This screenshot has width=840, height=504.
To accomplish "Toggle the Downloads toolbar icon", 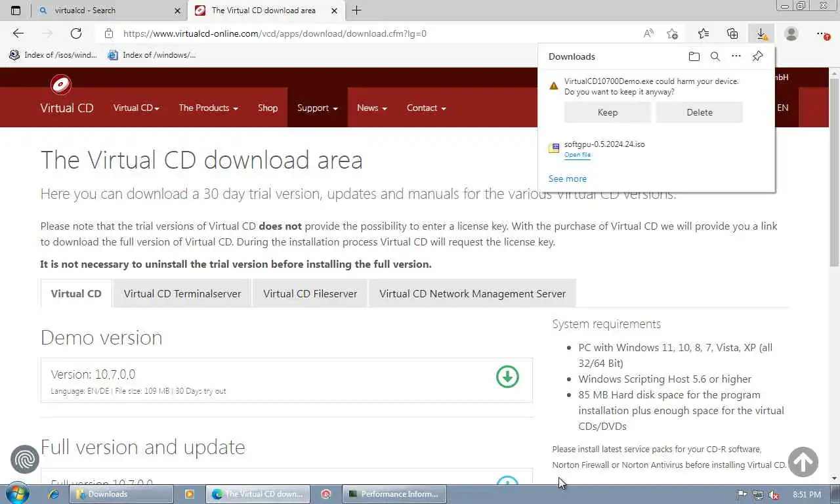I will click(x=761, y=33).
